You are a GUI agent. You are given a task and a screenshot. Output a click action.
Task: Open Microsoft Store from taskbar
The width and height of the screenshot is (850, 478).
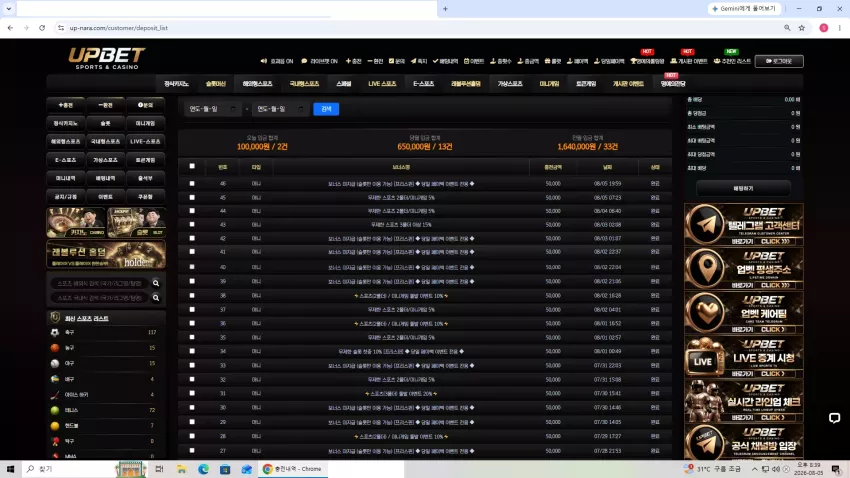tap(225, 469)
